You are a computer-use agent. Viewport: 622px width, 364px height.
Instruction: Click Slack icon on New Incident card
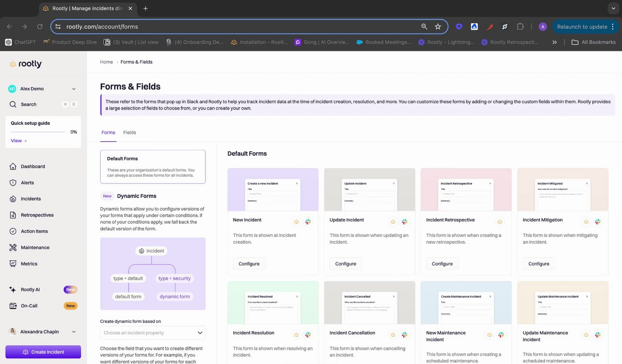coord(308,222)
